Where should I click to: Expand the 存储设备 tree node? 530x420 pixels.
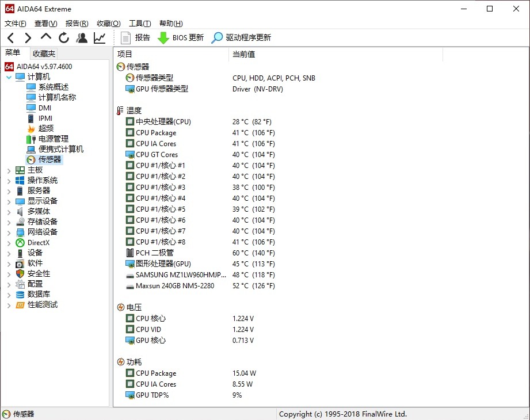click(9, 223)
